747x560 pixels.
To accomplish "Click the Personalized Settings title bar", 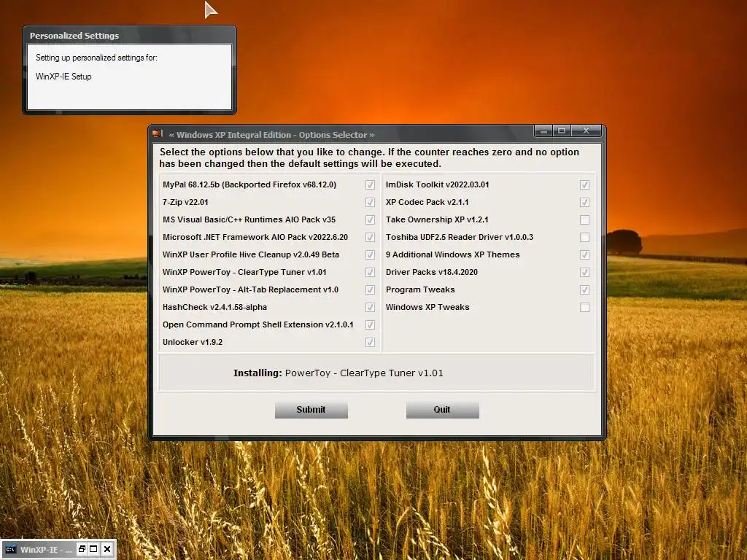I will [x=129, y=35].
